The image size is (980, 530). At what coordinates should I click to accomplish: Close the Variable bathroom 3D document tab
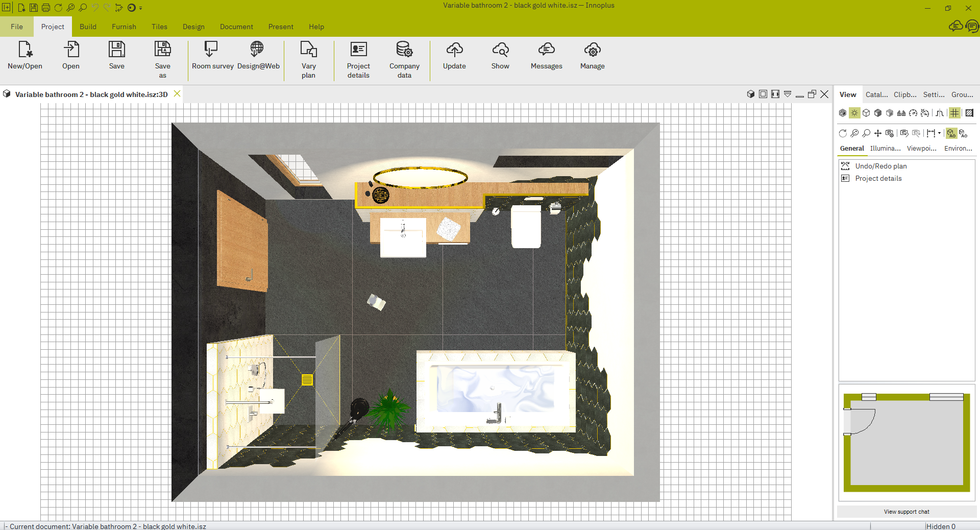177,94
